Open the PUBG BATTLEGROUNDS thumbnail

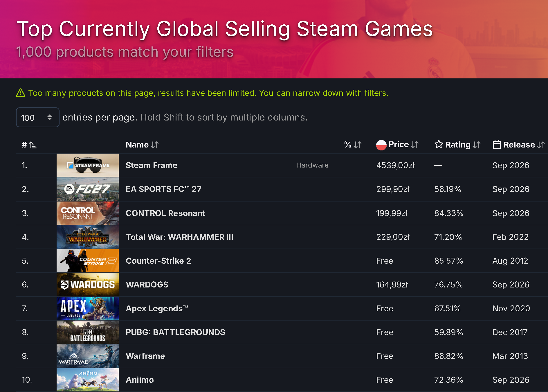click(88, 332)
